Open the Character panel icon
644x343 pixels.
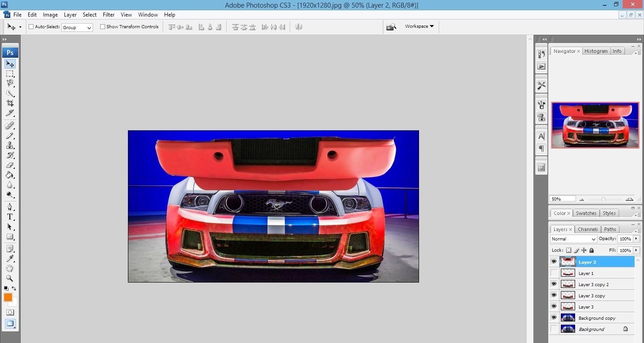(542, 137)
